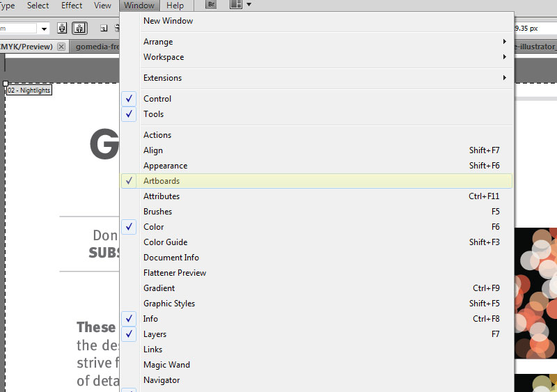
Task: Open the Gradient panel
Action: (159, 288)
